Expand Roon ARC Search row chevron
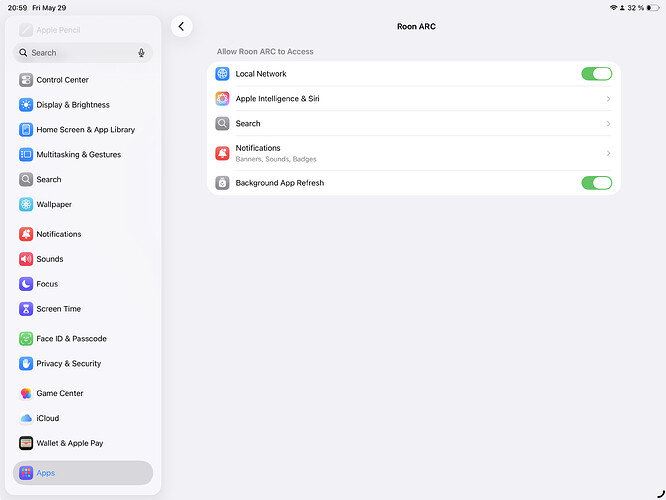 (x=608, y=124)
